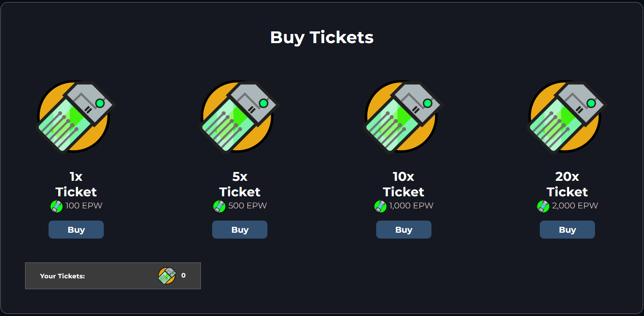The height and width of the screenshot is (316, 644).
Task: Click the EPW coin icon beside 500 EPW
Action: [x=219, y=206]
